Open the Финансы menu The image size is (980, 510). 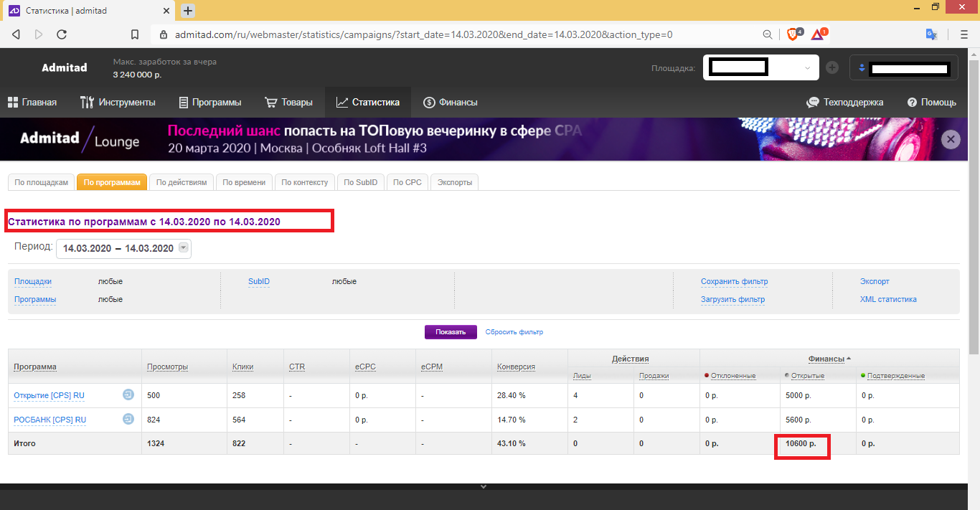click(x=450, y=103)
